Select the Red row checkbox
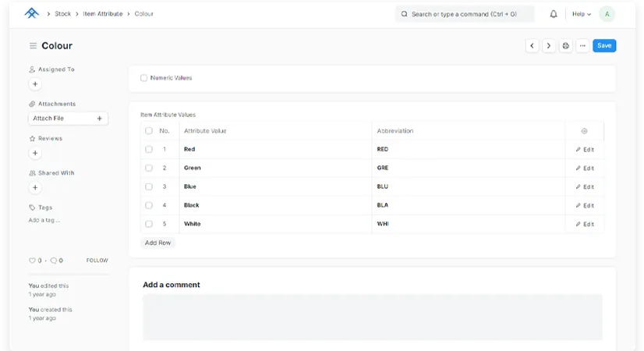This screenshot has height=351, width=644. [x=149, y=149]
